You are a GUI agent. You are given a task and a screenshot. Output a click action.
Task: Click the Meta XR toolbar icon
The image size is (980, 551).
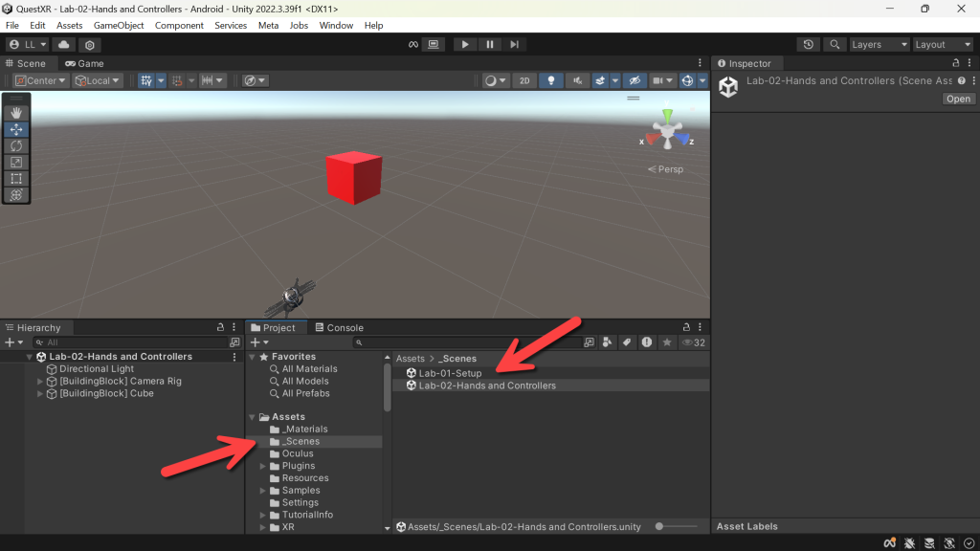click(x=413, y=44)
